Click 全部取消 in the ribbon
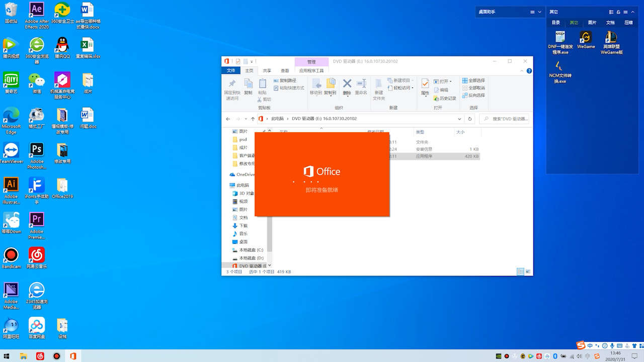The height and width of the screenshot is (362, 644). 473,88
